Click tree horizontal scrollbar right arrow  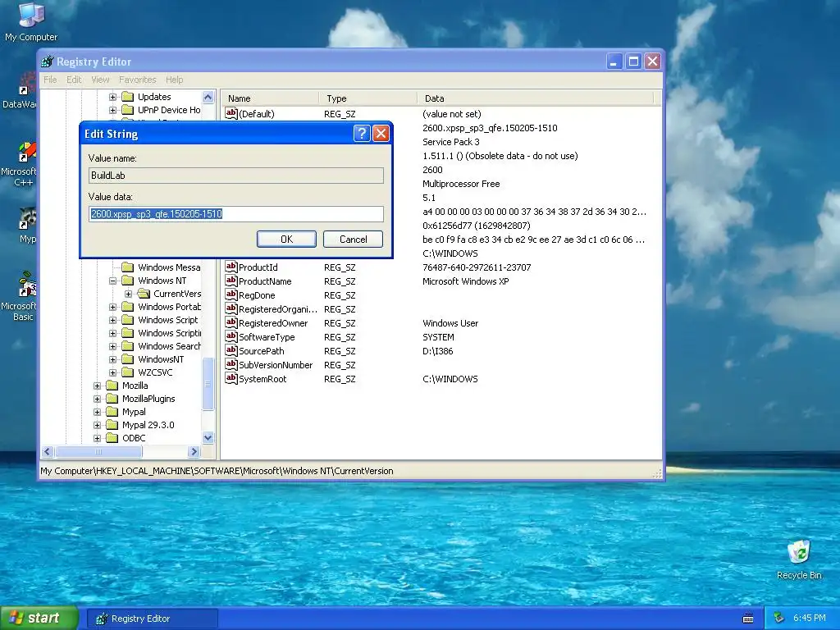point(194,452)
